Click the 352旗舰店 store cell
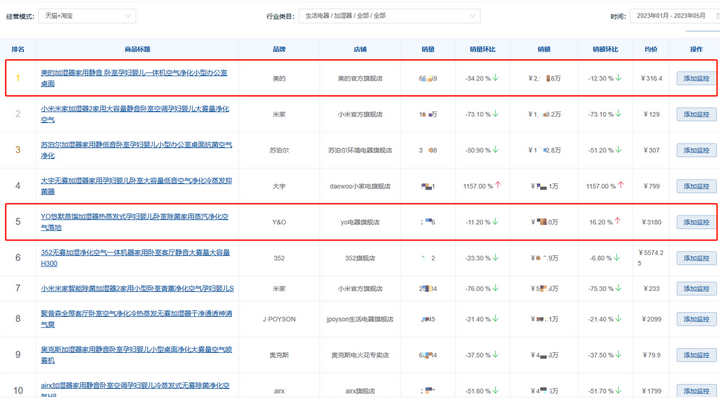Viewport: 720px width, 402px height. point(360,258)
